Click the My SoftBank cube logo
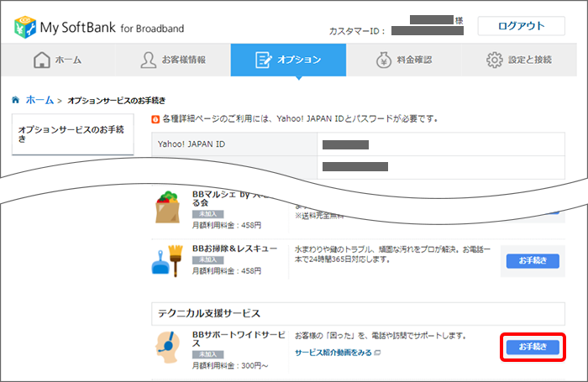The image size is (588, 382). (x=25, y=27)
